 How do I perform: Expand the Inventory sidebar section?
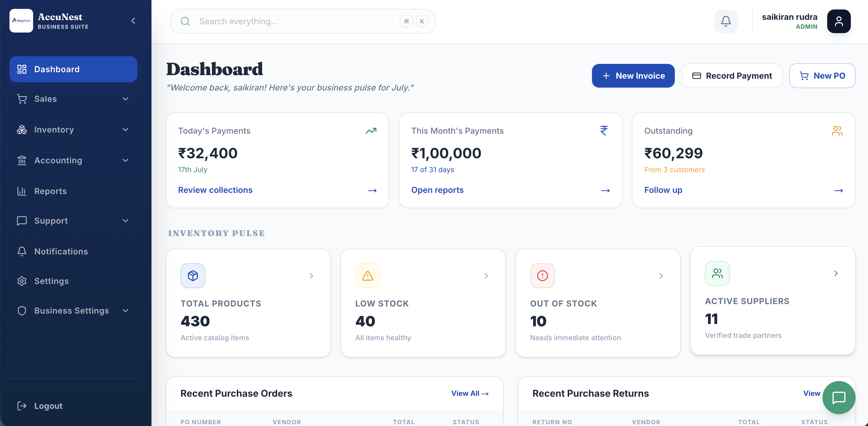tap(73, 130)
